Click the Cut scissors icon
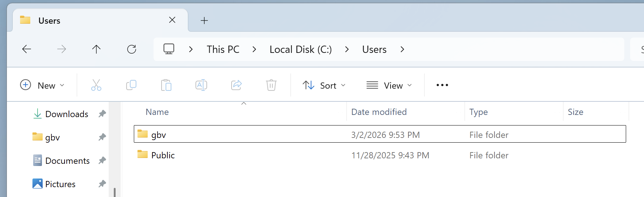This screenshot has height=197, width=644. point(96,85)
